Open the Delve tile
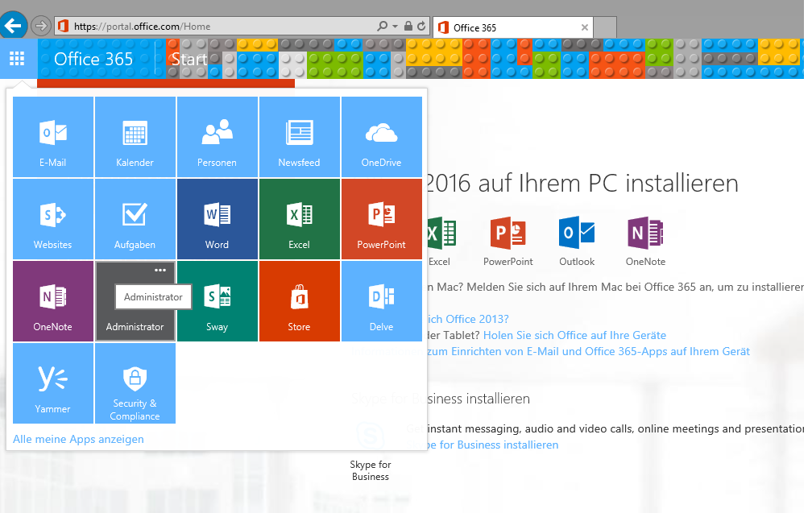The image size is (812, 513). click(x=382, y=301)
